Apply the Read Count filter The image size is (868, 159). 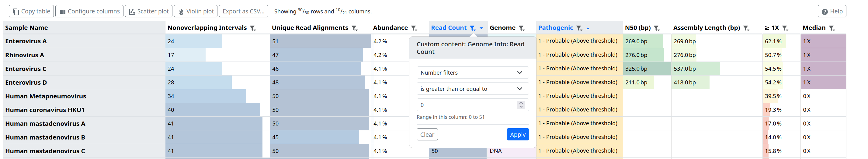click(x=518, y=134)
